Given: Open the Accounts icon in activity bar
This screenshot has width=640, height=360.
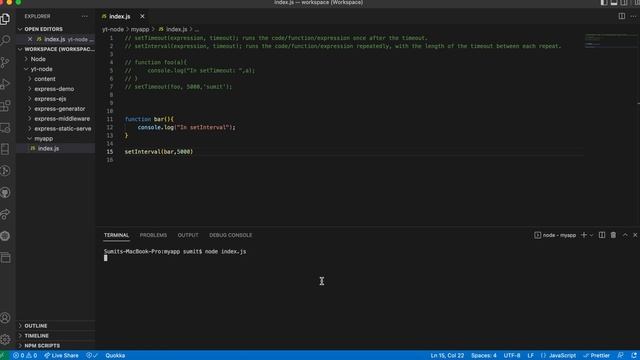Looking at the screenshot, I should pyautogui.click(x=5, y=318).
